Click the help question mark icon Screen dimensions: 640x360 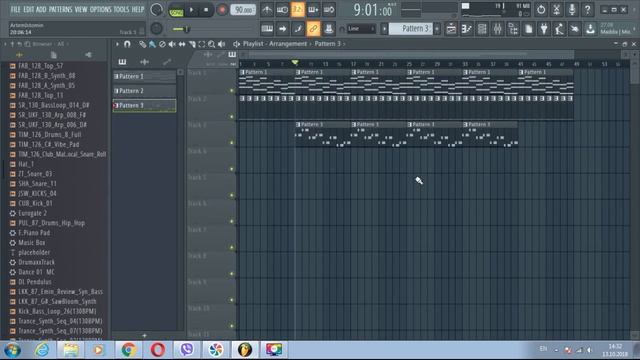588,9
